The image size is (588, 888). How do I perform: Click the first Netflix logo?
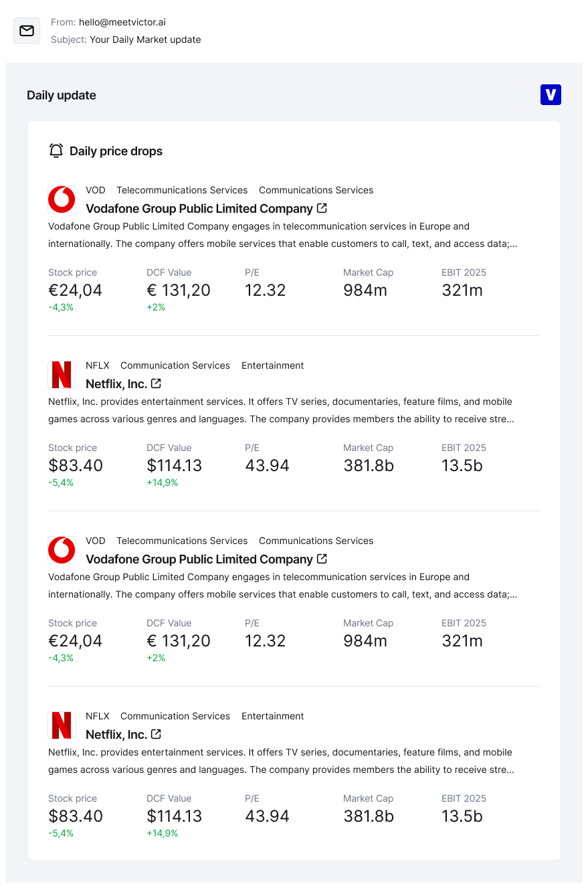62,375
